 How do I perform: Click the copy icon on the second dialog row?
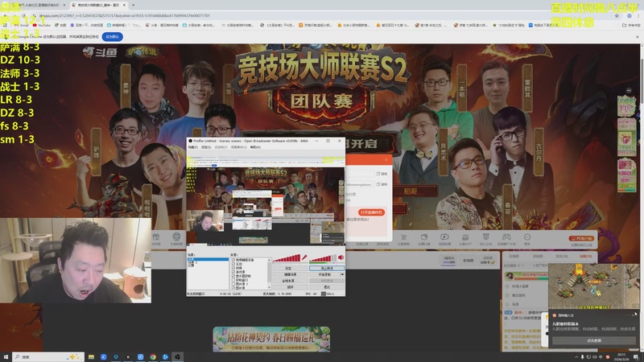pyautogui.click(x=378, y=184)
